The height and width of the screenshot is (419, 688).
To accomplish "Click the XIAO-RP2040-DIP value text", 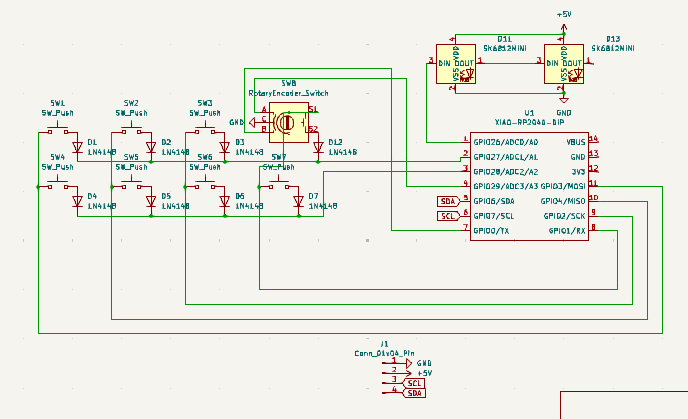I will tap(528, 120).
